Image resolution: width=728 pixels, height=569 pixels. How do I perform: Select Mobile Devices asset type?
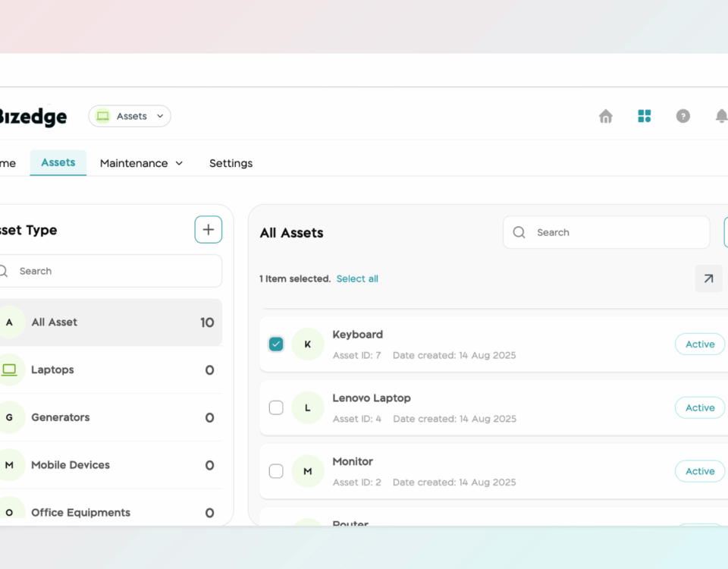coord(71,465)
